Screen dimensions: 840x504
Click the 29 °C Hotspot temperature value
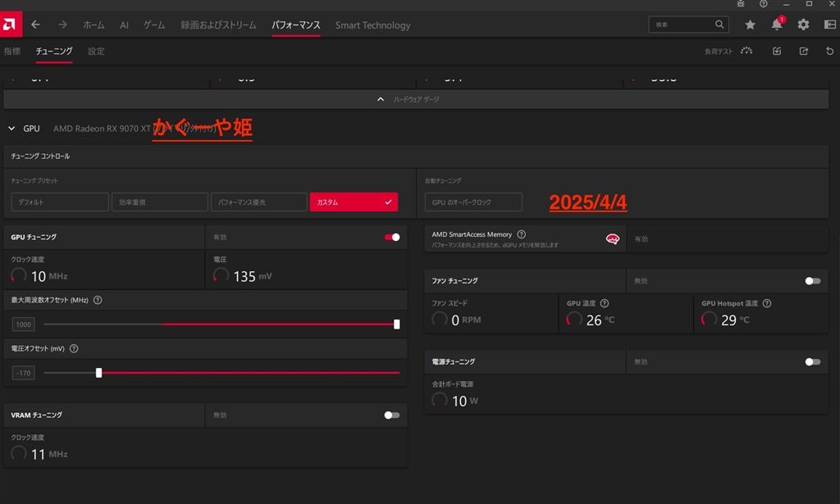pyautogui.click(x=735, y=320)
